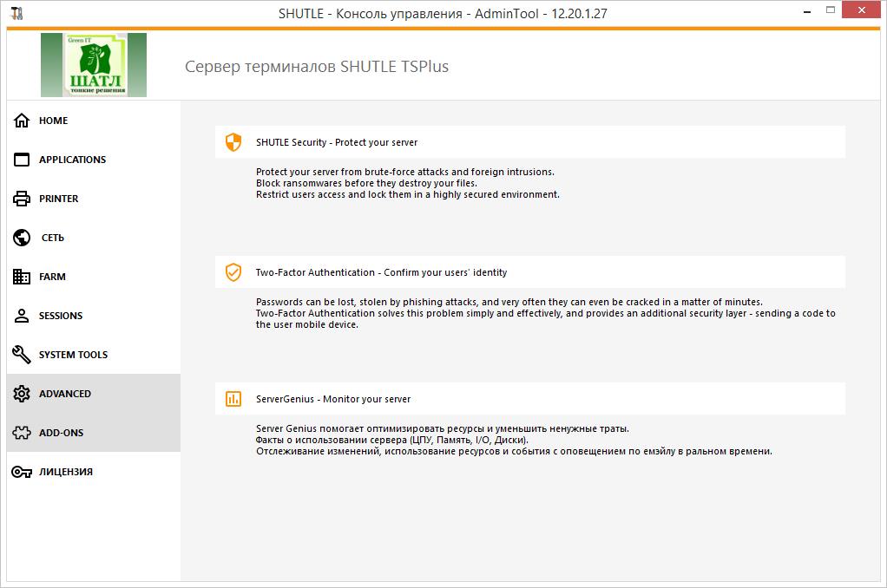Viewport: 887px width, 588px height.
Task: Click the SYSTEM TOOLS wrench icon
Action: click(x=22, y=355)
